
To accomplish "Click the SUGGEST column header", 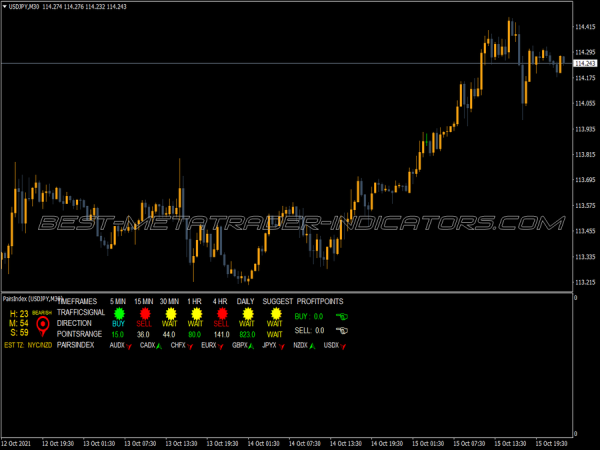I will [x=277, y=302].
